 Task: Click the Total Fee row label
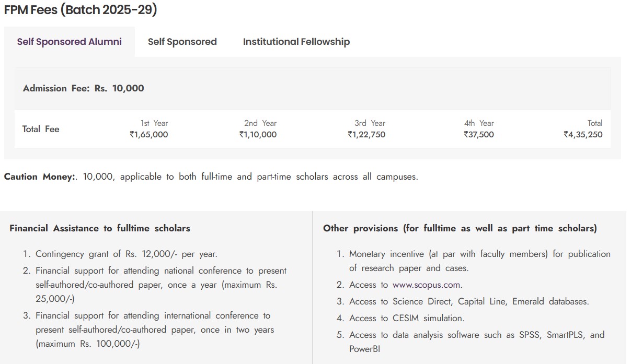pyautogui.click(x=41, y=129)
